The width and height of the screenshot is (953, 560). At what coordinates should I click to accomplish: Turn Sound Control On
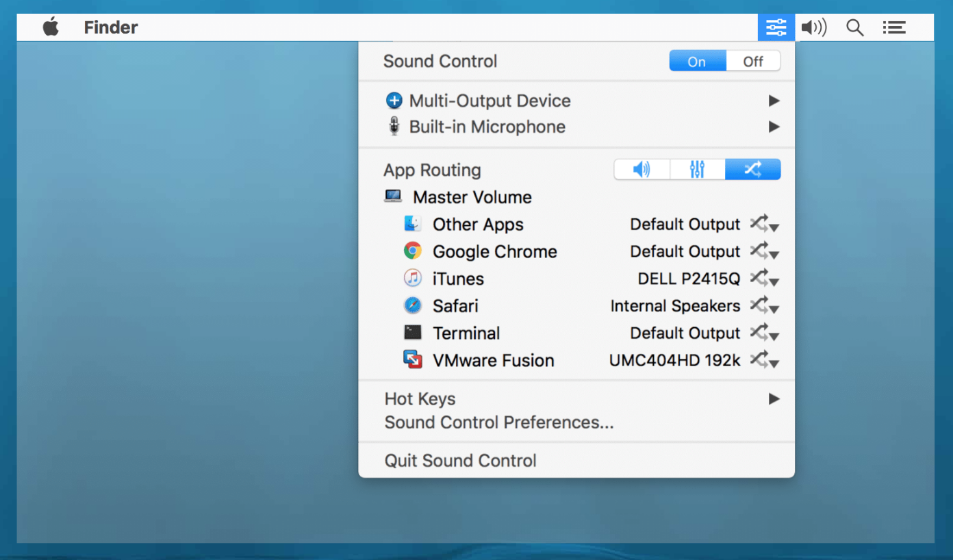pyautogui.click(x=697, y=61)
